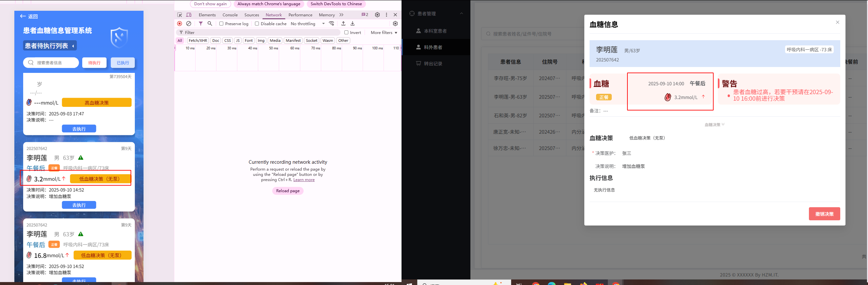Open the 患者待执行列表 list selector
Viewport: 868px width, 285px height.
pyautogui.click(x=50, y=45)
